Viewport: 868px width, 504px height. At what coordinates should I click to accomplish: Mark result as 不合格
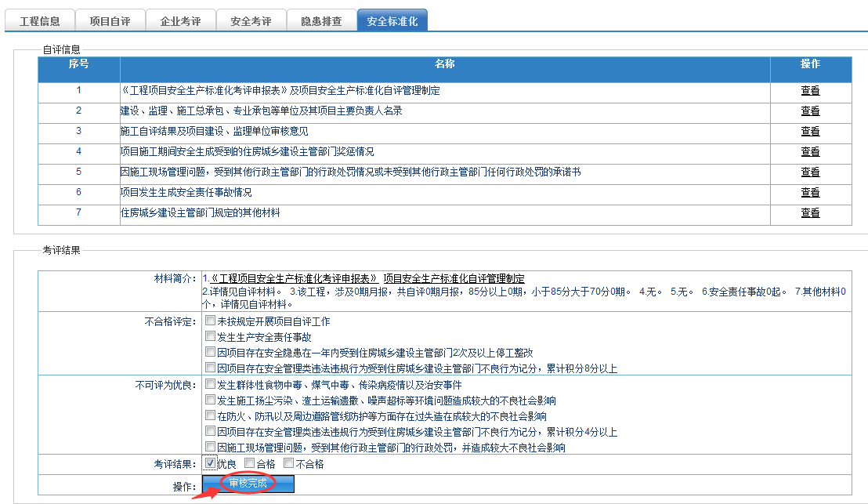coord(288,463)
